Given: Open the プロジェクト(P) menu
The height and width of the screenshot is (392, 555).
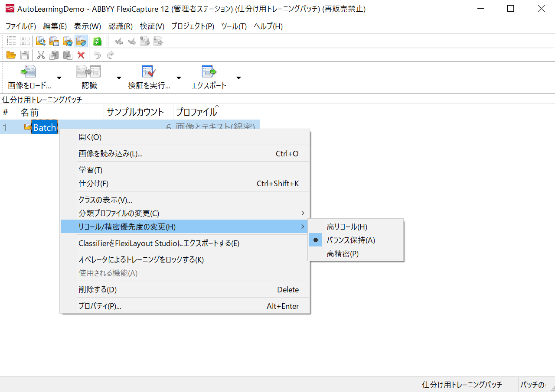Looking at the screenshot, I should [193, 26].
